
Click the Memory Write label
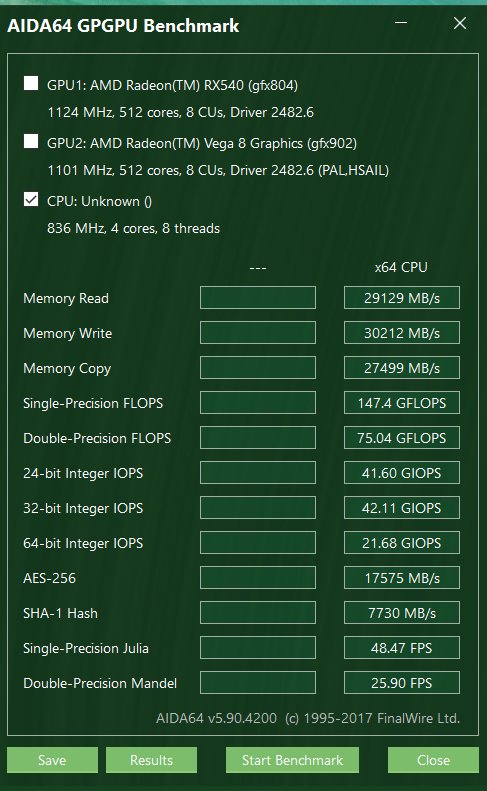[x=68, y=333]
